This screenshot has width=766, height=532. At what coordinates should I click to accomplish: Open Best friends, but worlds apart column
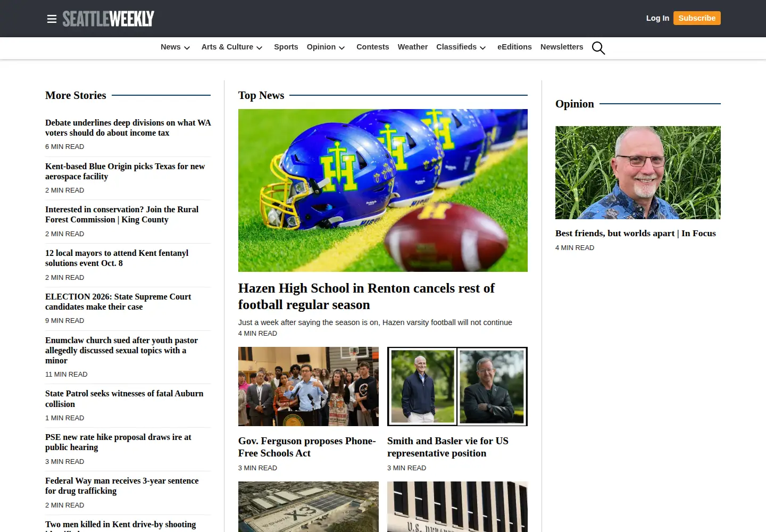(636, 233)
